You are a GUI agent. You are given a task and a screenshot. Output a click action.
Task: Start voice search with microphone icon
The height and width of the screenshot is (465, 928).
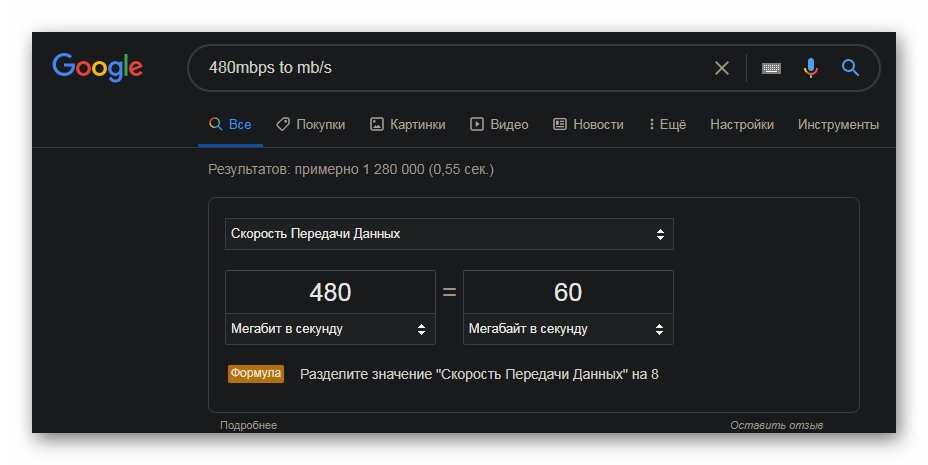[810, 68]
